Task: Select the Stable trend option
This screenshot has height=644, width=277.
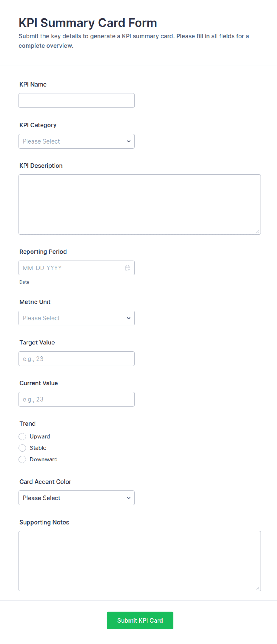Action: click(x=22, y=448)
